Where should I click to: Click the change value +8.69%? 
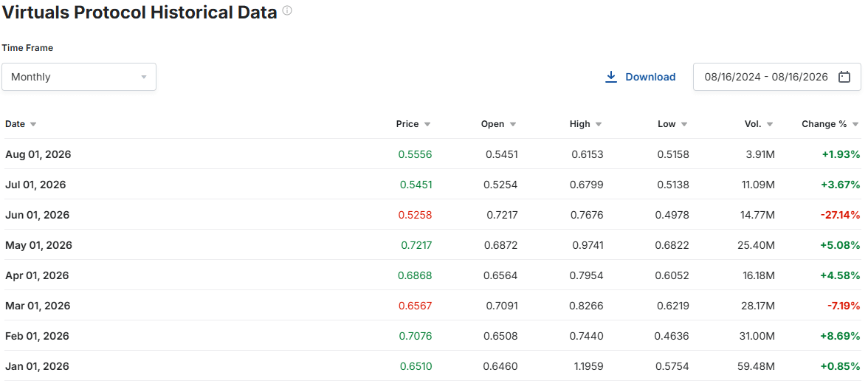point(841,335)
